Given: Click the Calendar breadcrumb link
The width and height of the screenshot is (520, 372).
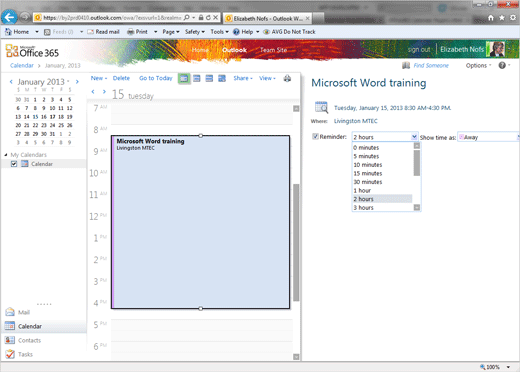Looking at the screenshot, I should tap(22, 65).
